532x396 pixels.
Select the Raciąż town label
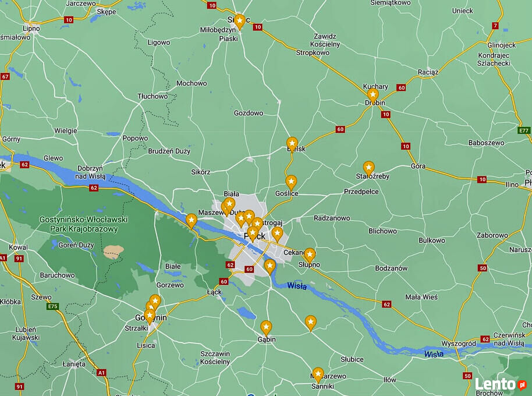point(428,72)
